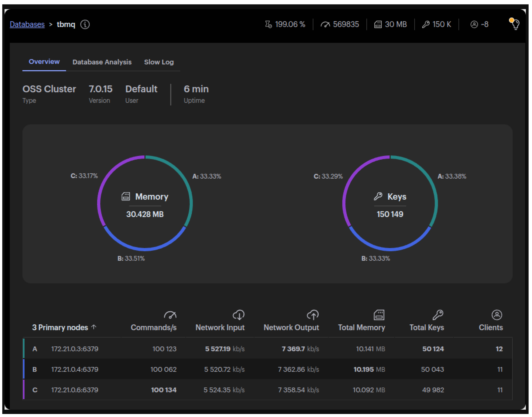Click Commands/s gauge icon in table header

[170, 315]
